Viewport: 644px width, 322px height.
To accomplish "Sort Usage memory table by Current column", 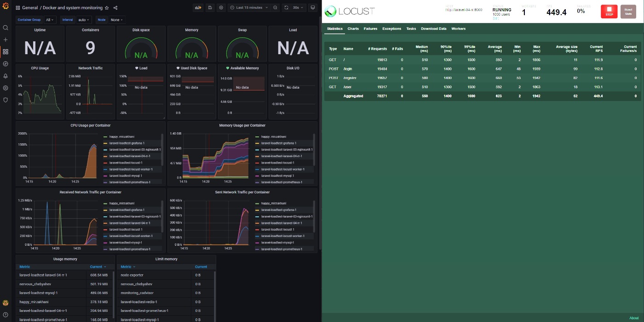I will click(98, 266).
